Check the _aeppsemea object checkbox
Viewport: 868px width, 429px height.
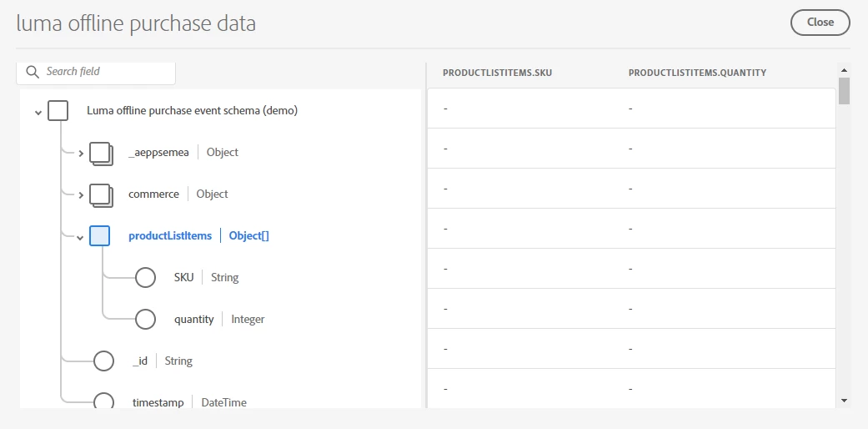pyautogui.click(x=100, y=153)
